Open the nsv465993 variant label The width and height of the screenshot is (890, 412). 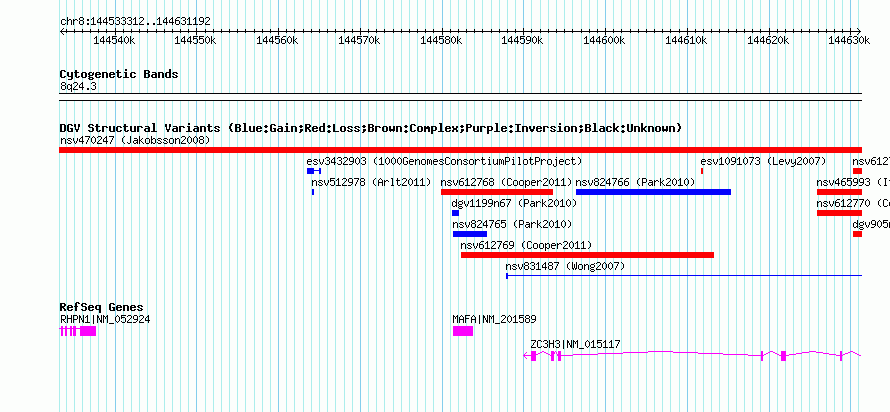853,182
